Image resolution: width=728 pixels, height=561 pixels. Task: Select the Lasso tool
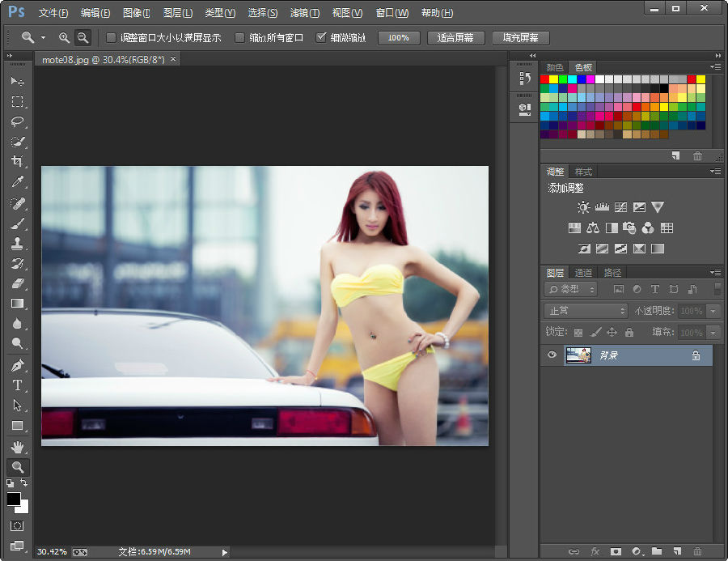(x=18, y=121)
